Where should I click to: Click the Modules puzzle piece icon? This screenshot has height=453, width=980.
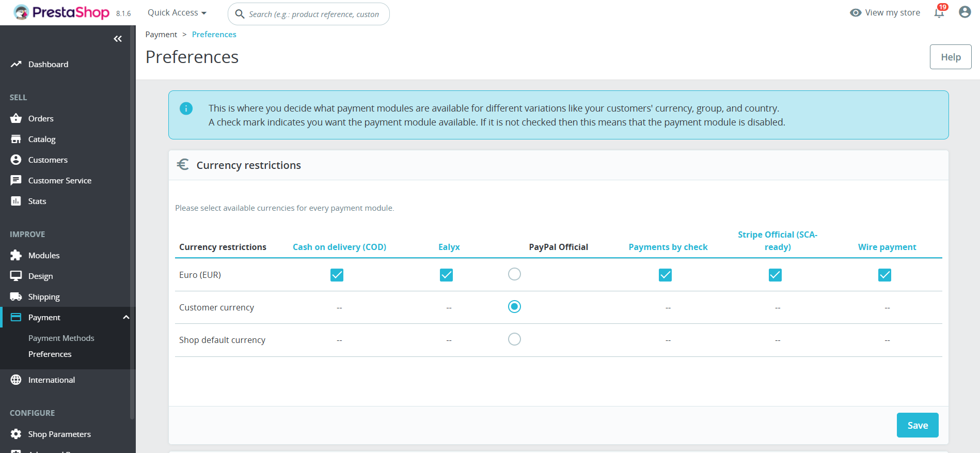click(16, 255)
